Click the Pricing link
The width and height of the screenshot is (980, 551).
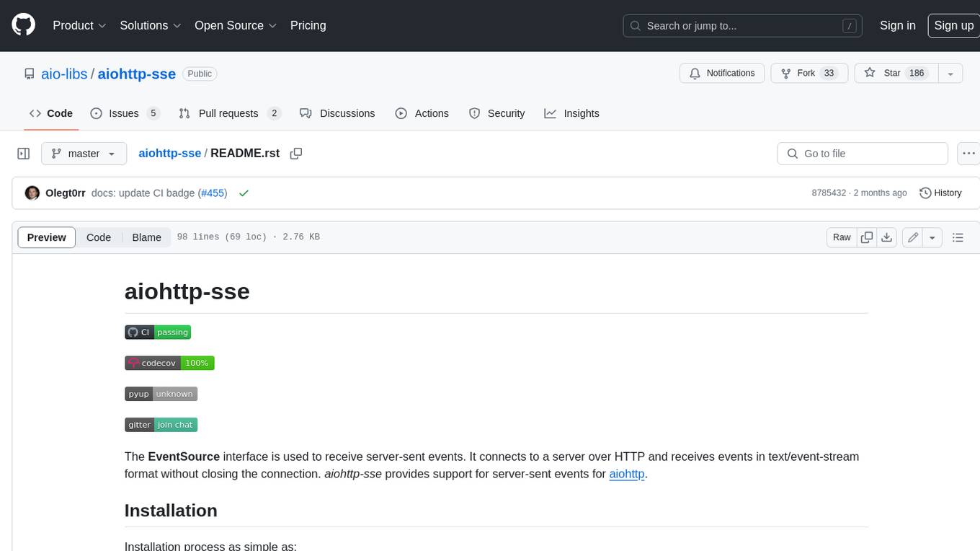[x=308, y=25]
